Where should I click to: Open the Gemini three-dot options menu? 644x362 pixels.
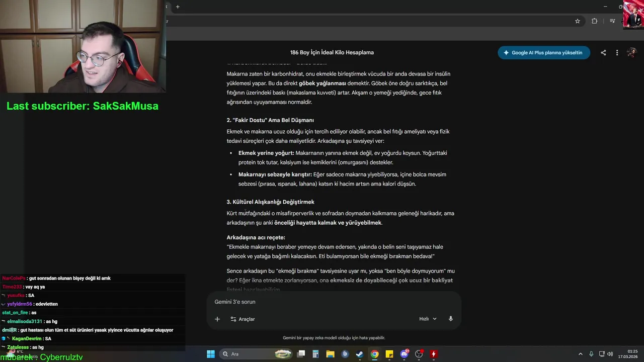click(x=617, y=53)
